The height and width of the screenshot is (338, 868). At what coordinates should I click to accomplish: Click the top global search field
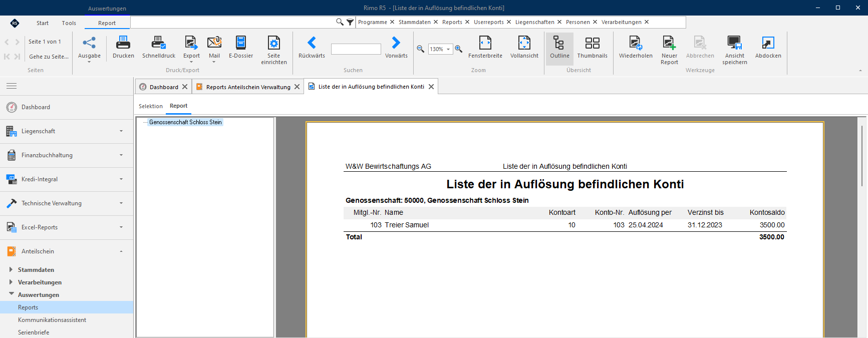233,22
